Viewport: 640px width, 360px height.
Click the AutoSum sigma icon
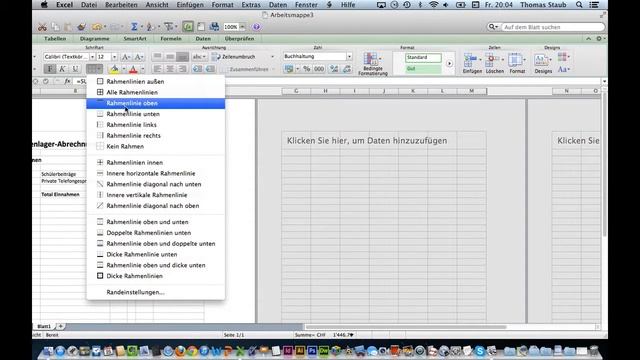coord(134,27)
